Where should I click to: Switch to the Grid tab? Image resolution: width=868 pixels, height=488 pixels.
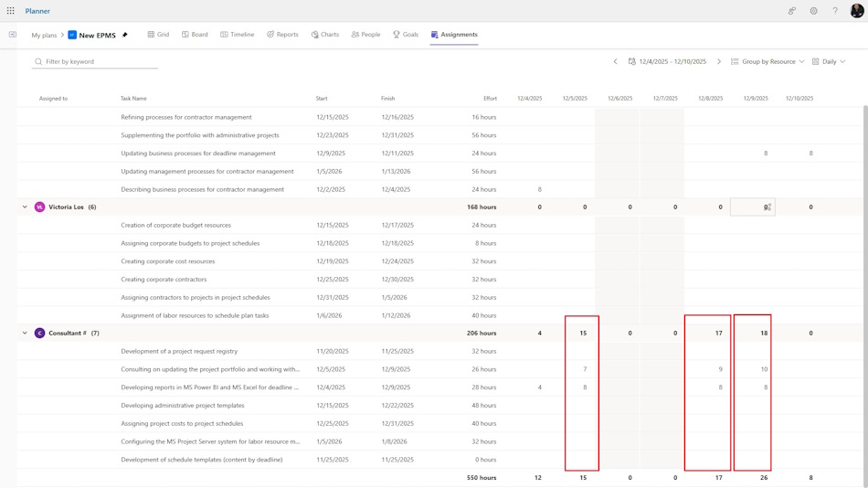click(x=158, y=35)
